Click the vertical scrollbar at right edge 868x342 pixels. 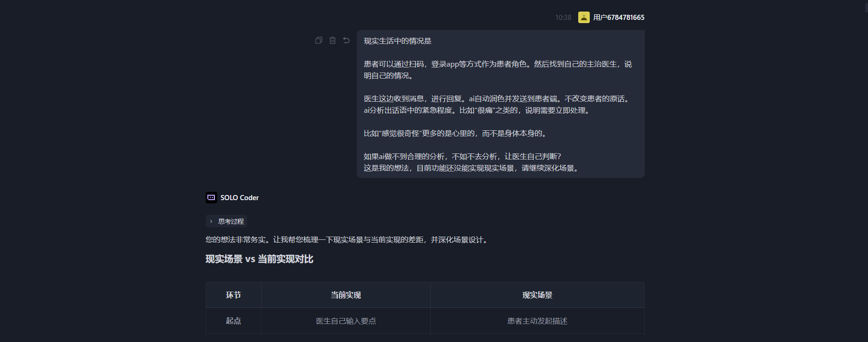[x=866, y=7]
